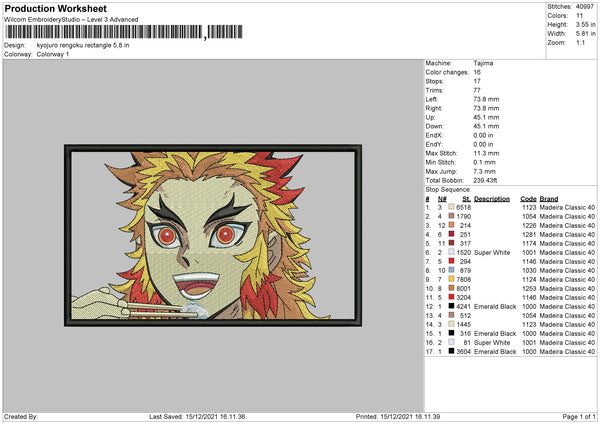Select the red swatch beside stitch count 294
Viewport: 600px width, 424px height.
(x=451, y=261)
